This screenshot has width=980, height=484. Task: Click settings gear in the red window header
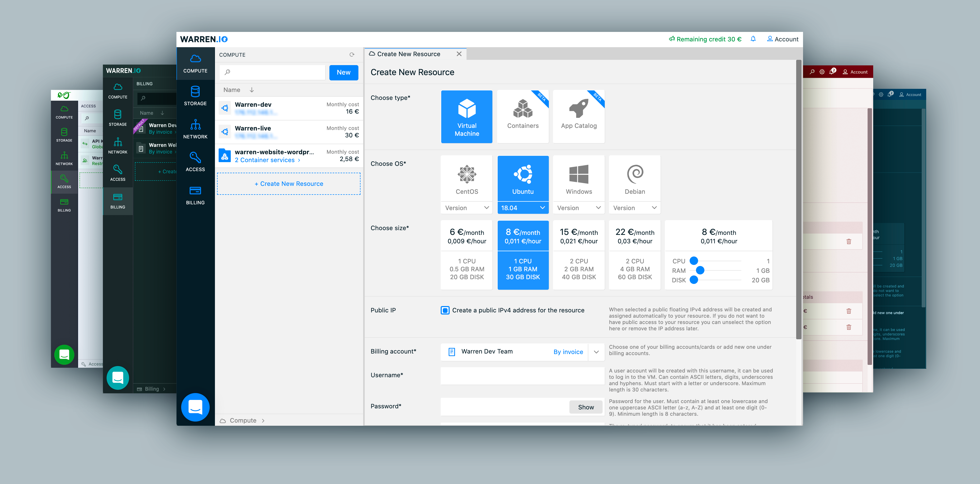tap(822, 71)
